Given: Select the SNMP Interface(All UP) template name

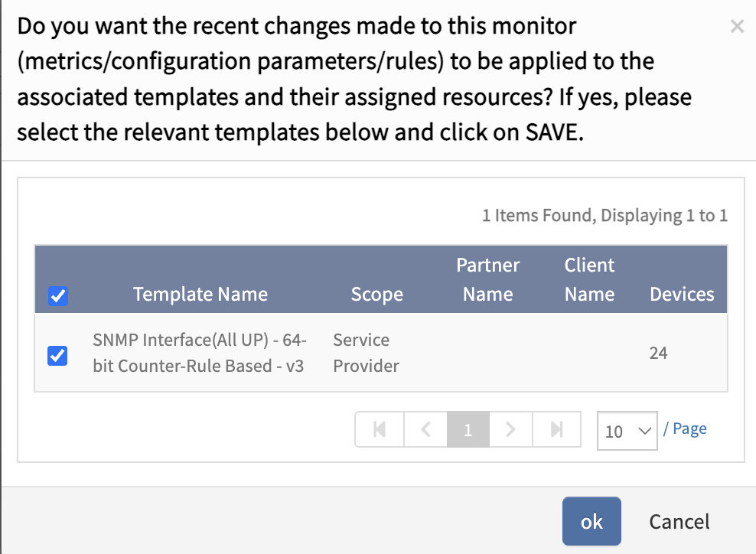Looking at the screenshot, I should [x=198, y=353].
